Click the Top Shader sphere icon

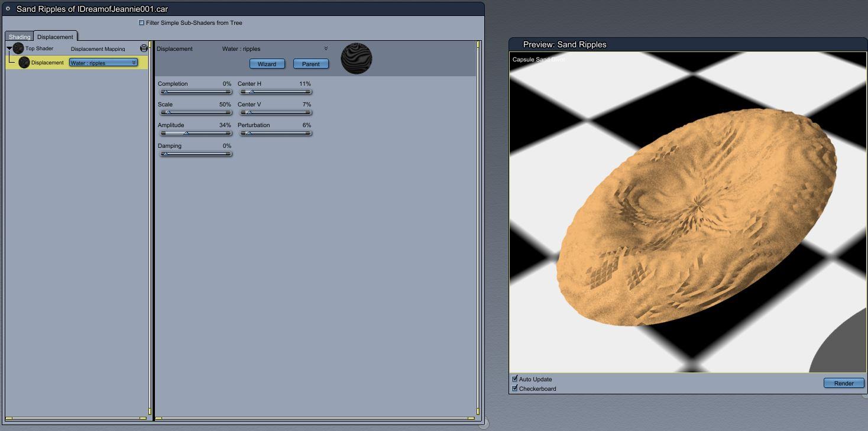(x=18, y=48)
